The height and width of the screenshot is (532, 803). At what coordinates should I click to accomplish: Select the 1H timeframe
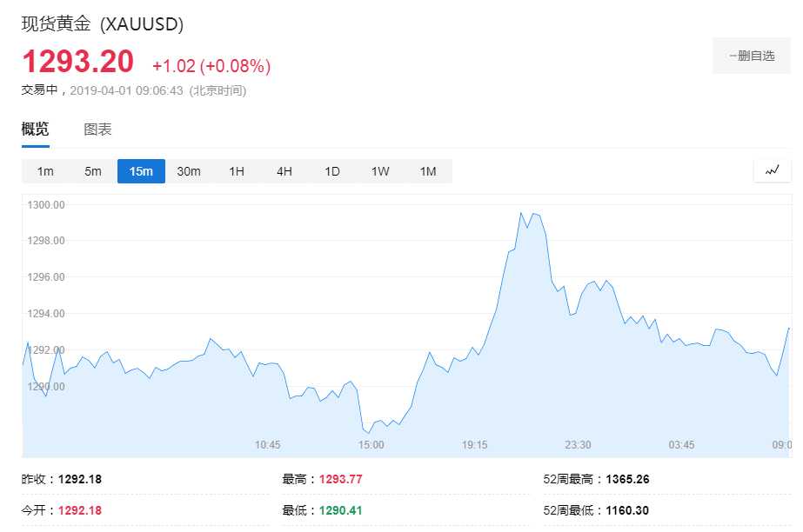237,171
